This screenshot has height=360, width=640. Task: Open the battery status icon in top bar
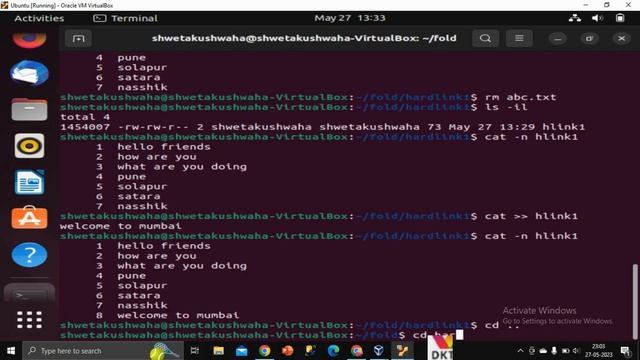click(x=620, y=18)
